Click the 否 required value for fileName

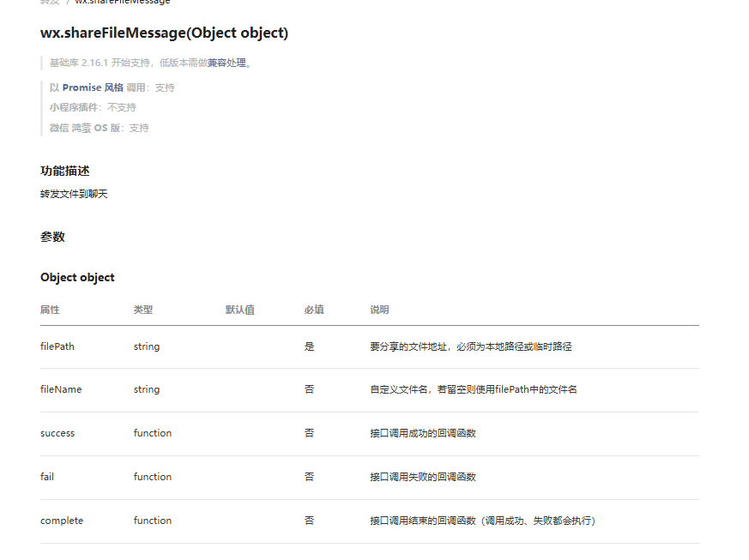point(310,389)
